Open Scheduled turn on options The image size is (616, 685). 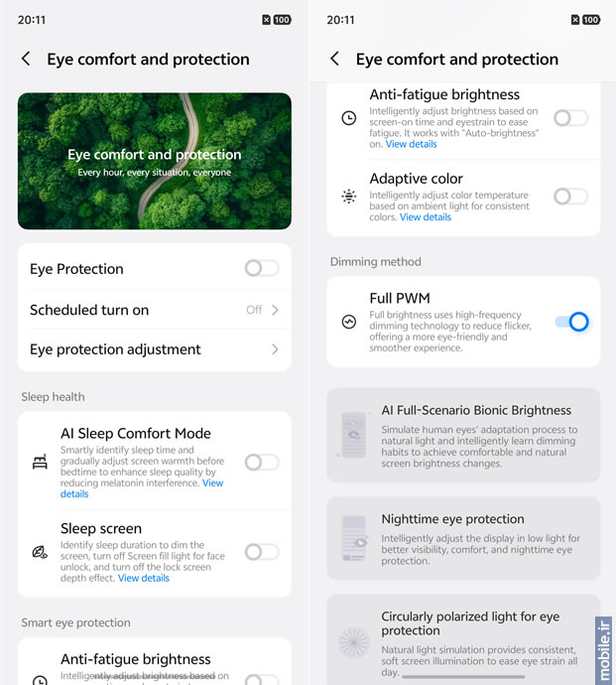(154, 310)
